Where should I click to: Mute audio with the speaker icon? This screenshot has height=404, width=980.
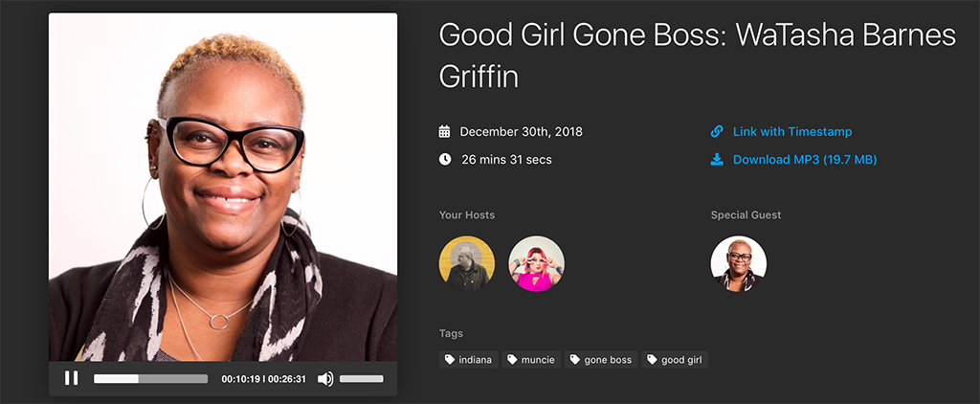325,379
